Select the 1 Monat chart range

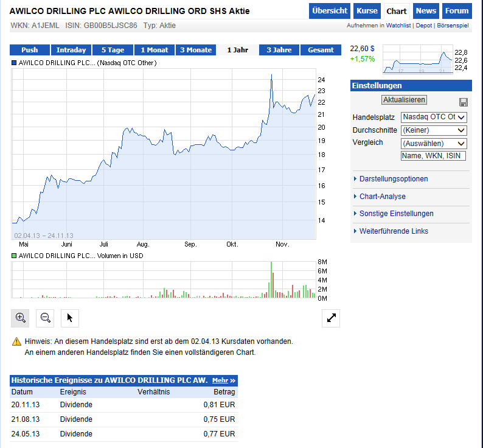155,50
